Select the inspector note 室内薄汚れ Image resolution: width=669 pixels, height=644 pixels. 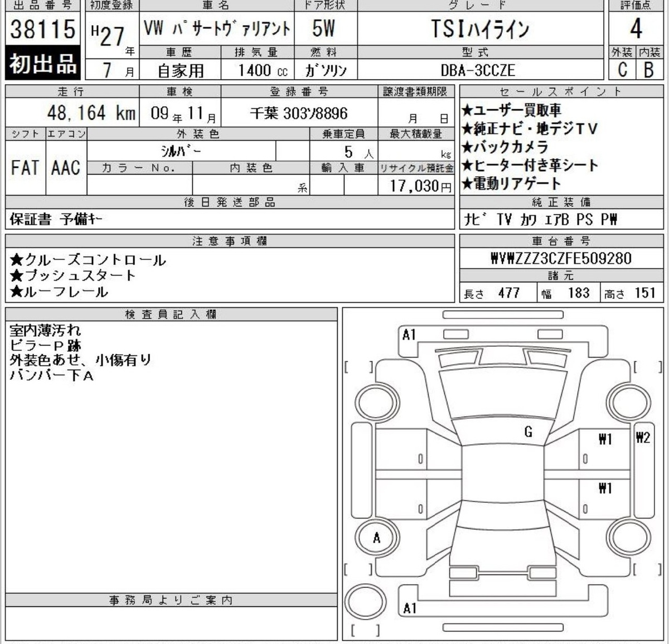pyautogui.click(x=45, y=330)
